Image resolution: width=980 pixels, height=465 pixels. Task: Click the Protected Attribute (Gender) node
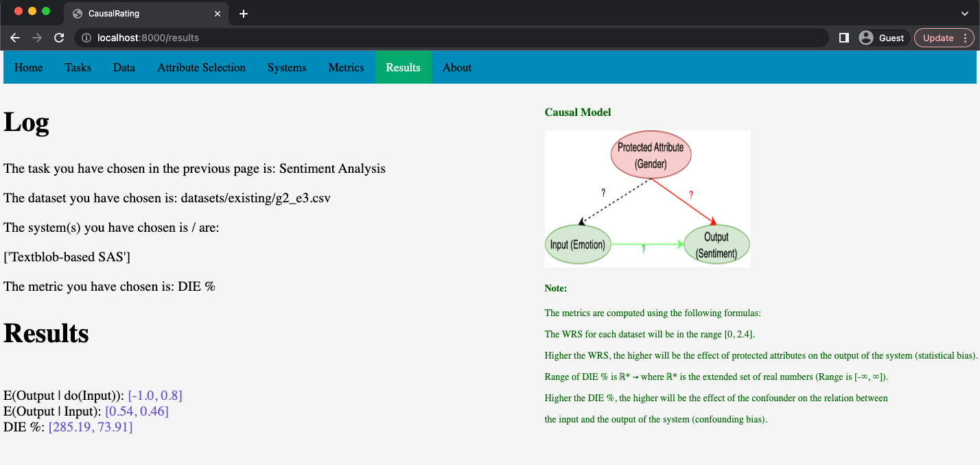pos(651,156)
